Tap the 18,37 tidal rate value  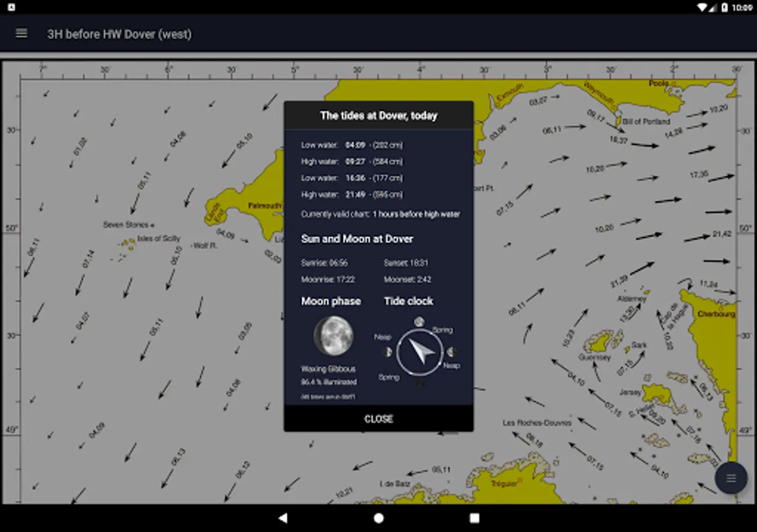619,140
